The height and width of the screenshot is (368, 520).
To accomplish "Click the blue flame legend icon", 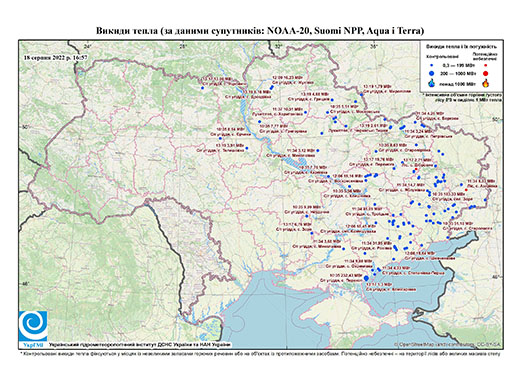I will pos(432,83).
